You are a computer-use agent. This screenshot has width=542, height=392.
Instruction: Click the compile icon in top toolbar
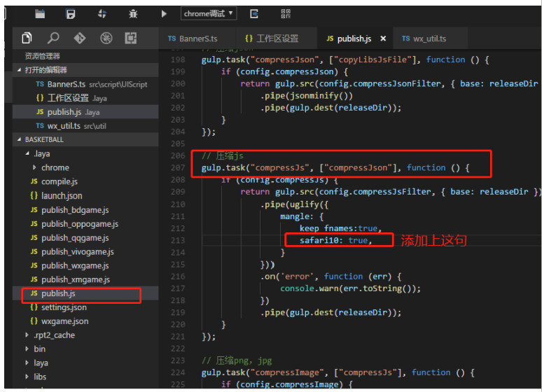(102, 14)
